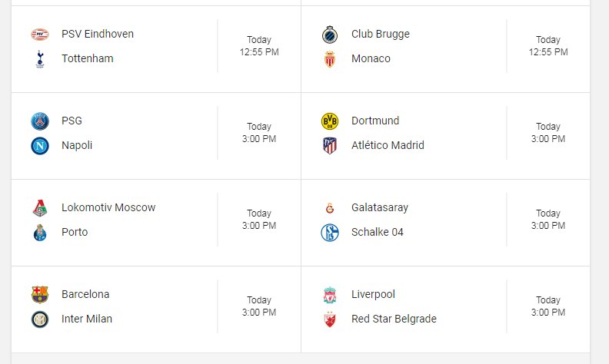Image resolution: width=609 pixels, height=364 pixels.
Task: Select the Schalke 04 logo
Action: pos(330,233)
